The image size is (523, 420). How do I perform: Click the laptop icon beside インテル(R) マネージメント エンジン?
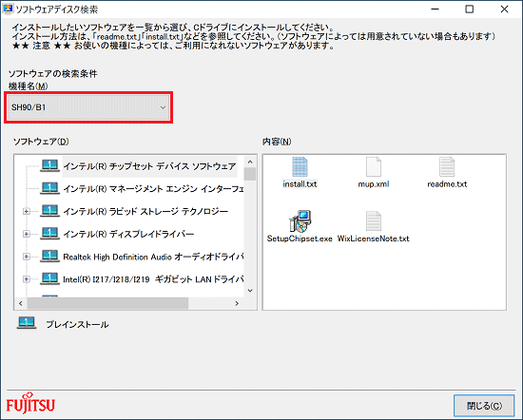[50, 188]
